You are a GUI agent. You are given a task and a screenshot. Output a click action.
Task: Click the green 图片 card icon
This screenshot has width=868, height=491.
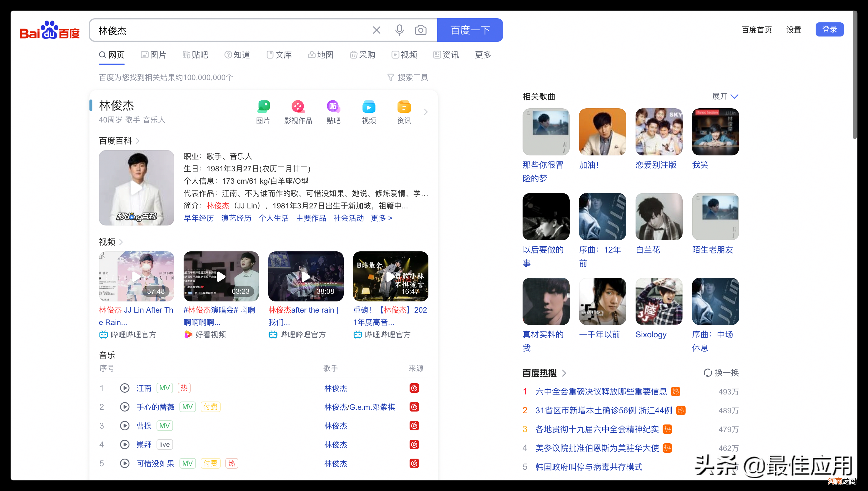(263, 107)
